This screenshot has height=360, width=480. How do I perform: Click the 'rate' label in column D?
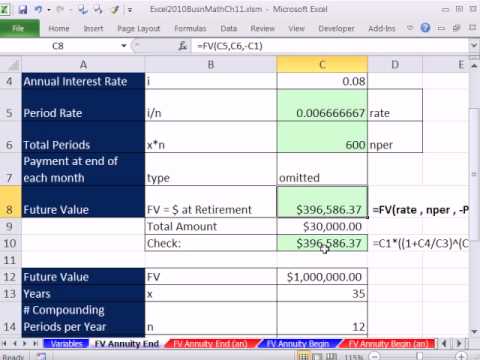click(395, 105)
